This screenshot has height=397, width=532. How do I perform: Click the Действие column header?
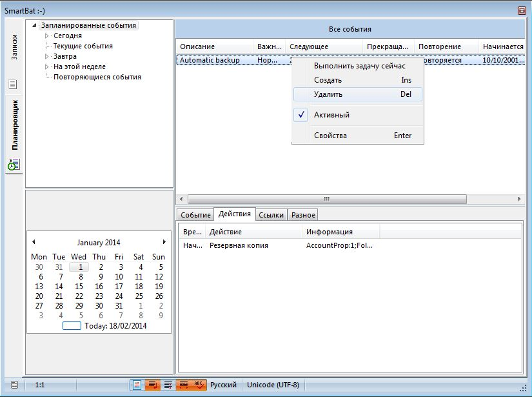(254, 232)
